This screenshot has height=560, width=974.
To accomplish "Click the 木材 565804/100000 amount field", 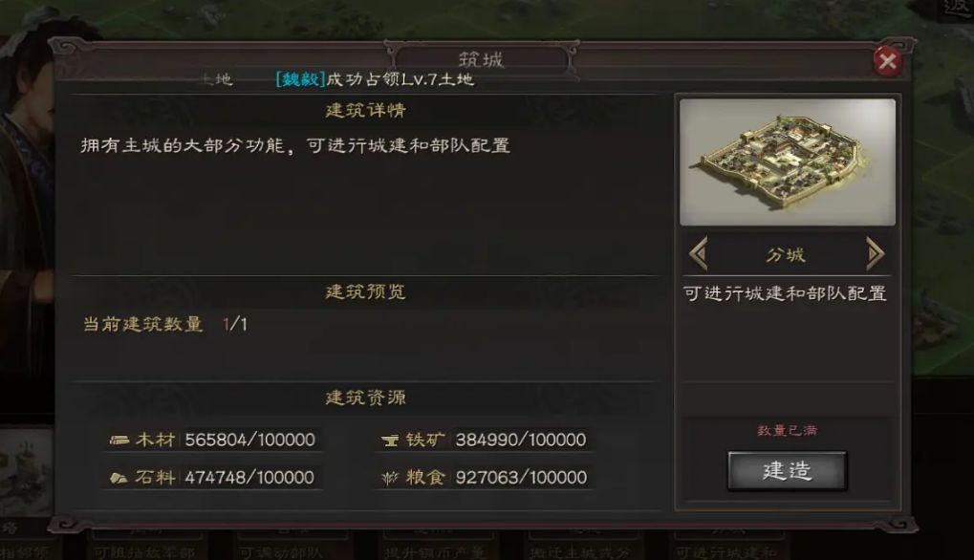I will pyautogui.click(x=249, y=440).
